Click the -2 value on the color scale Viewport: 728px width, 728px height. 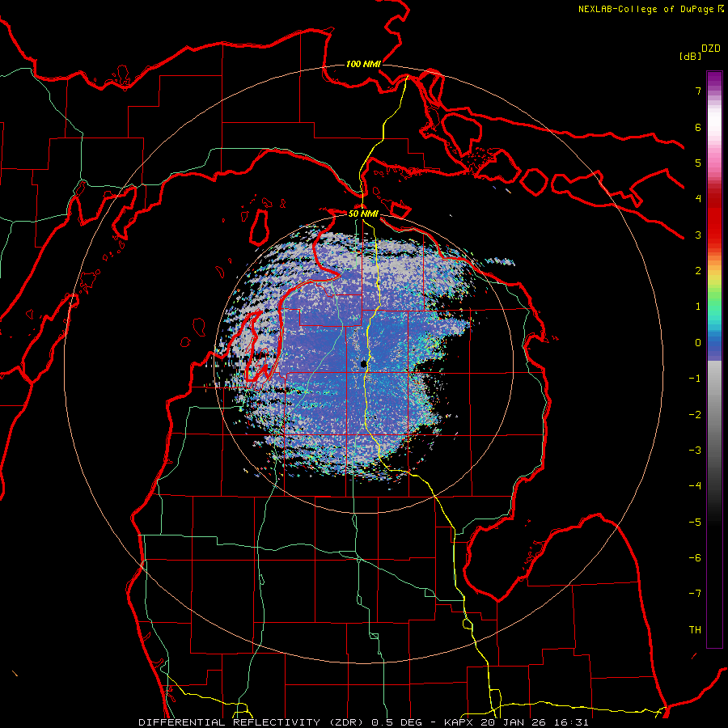695,415
